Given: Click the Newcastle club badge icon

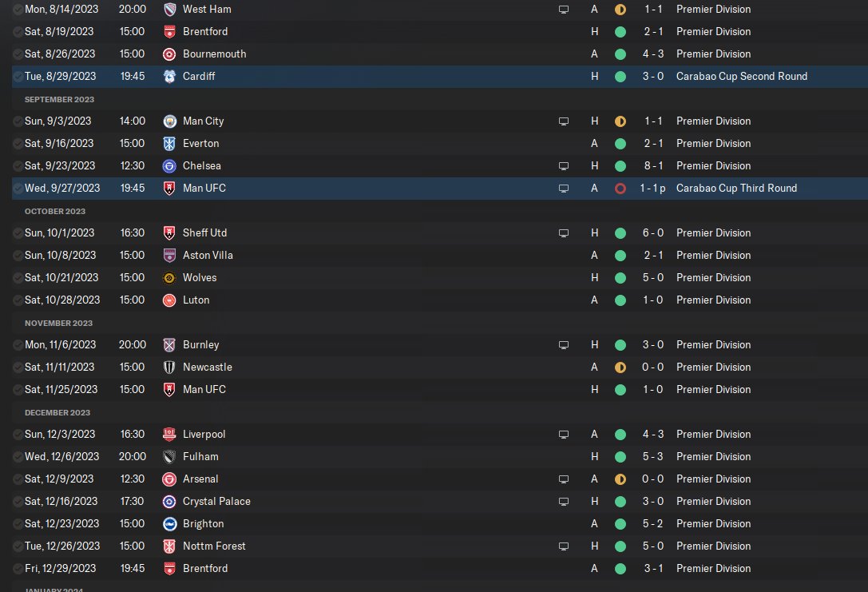Looking at the screenshot, I should click(169, 368).
